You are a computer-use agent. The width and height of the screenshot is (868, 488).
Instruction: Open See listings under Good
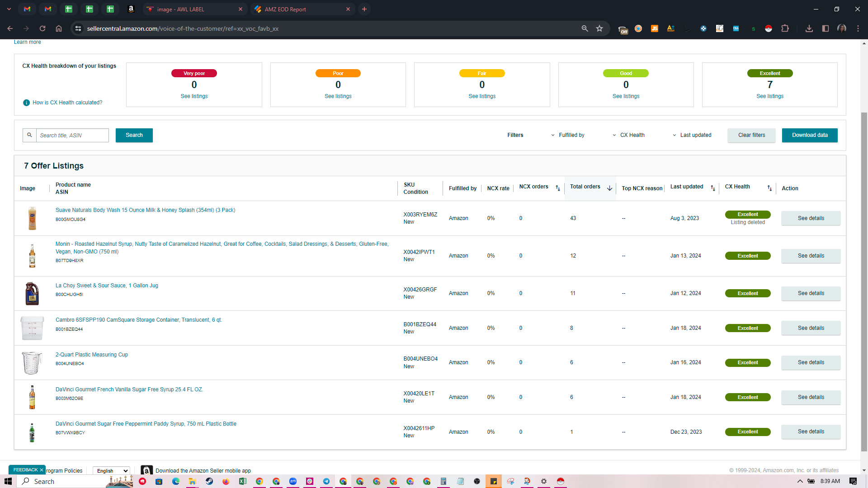[626, 96]
